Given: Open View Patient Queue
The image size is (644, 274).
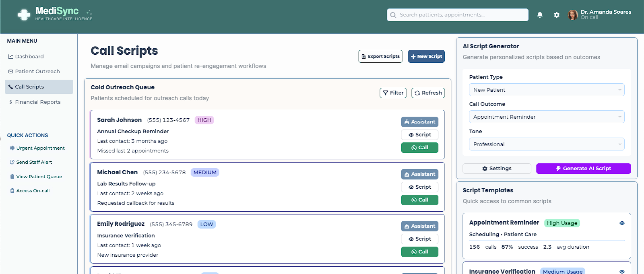Looking at the screenshot, I should point(36,177).
